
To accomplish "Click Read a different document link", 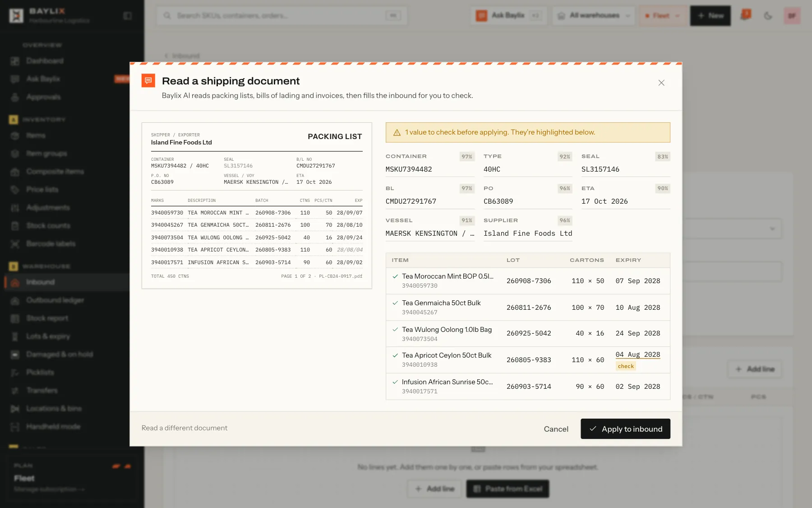I will (184, 428).
